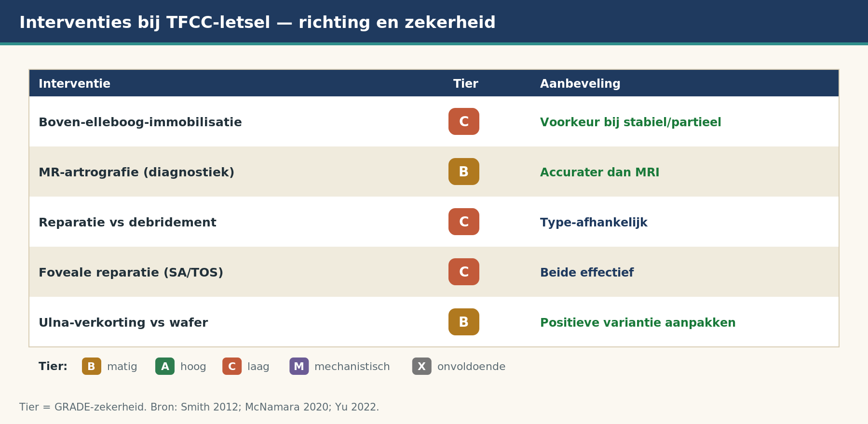Viewport: 868px width, 424px height.
Task: Click gray X badge for onvoldoende
Action: [x=422, y=366]
